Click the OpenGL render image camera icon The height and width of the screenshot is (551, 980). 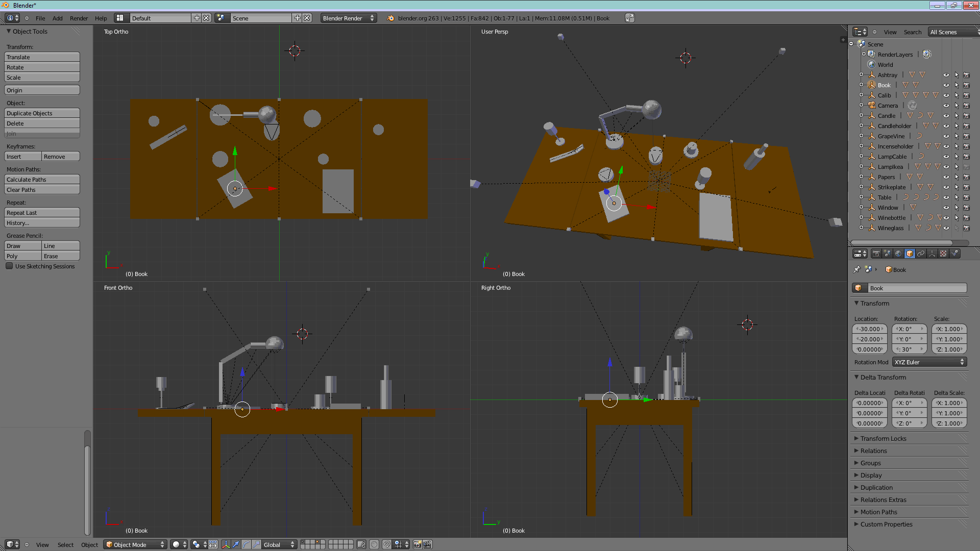tap(417, 544)
